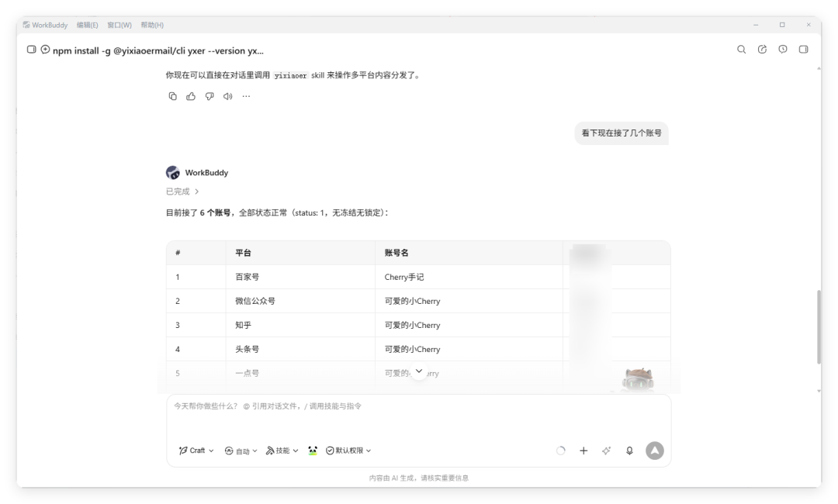Open the 窗口(W) menu
The width and height of the screenshot is (838, 504).
(119, 25)
